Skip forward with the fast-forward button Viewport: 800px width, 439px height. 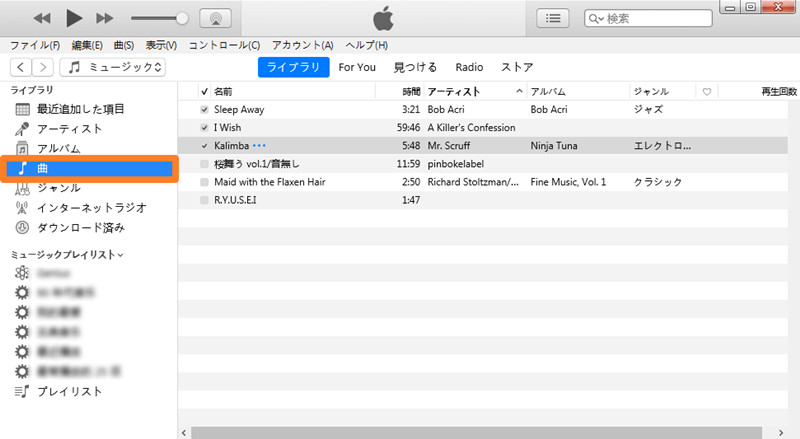click(105, 18)
